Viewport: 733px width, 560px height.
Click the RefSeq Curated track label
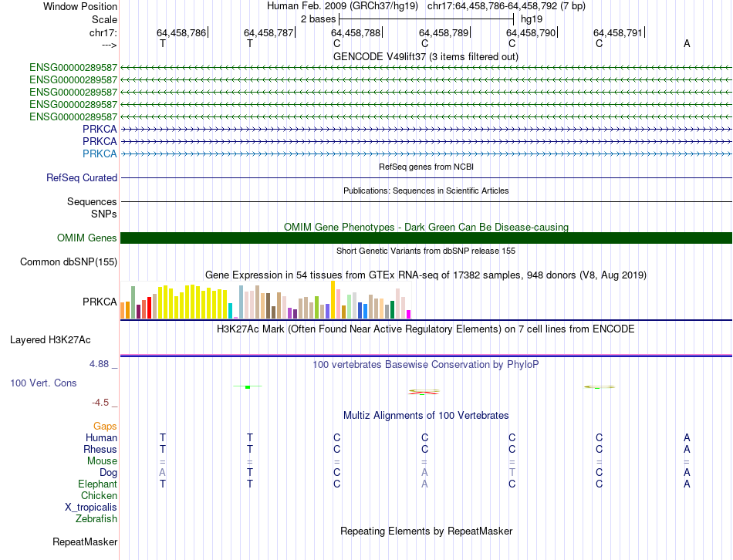click(81, 177)
